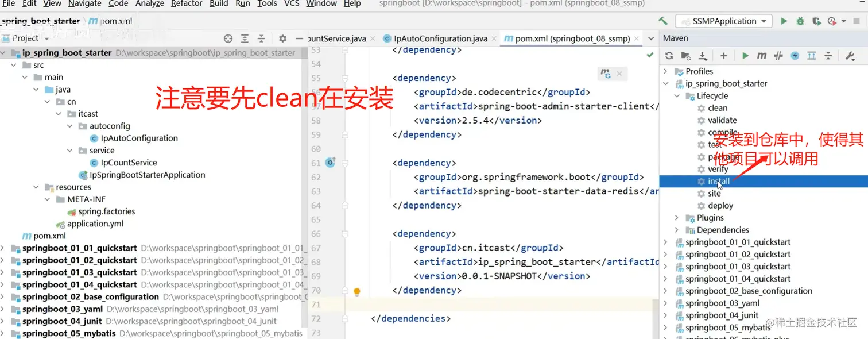Image resolution: width=868 pixels, height=339 pixels.
Task: Open the Build menu
Action: [x=219, y=3]
